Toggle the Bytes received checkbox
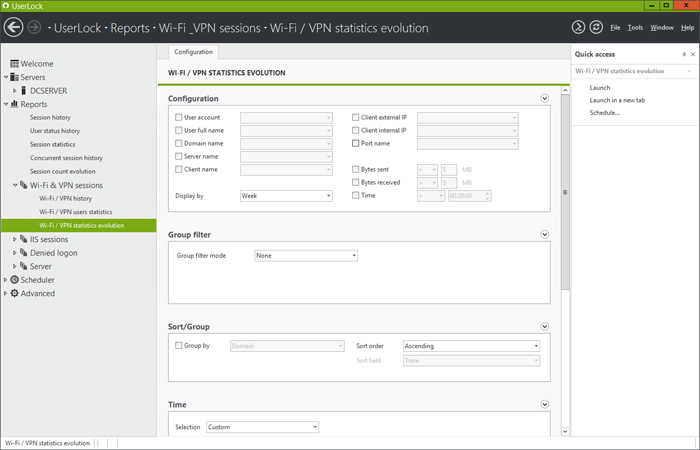This screenshot has height=450, width=700. pyautogui.click(x=355, y=182)
